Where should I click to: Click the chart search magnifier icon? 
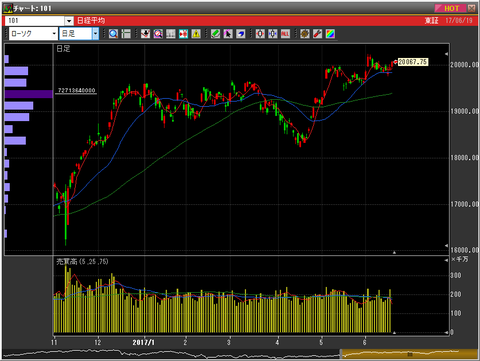point(158,34)
